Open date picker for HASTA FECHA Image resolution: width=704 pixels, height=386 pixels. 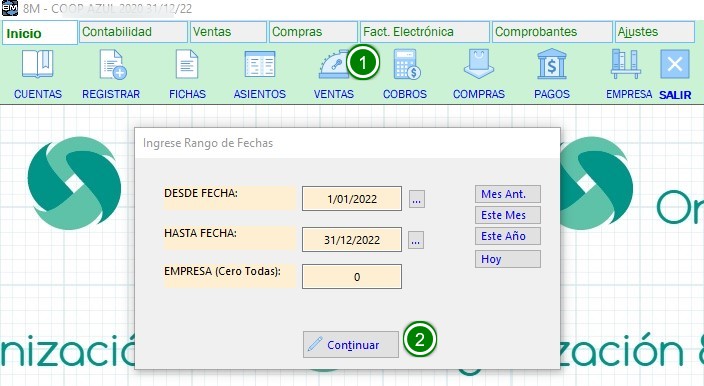tap(416, 240)
